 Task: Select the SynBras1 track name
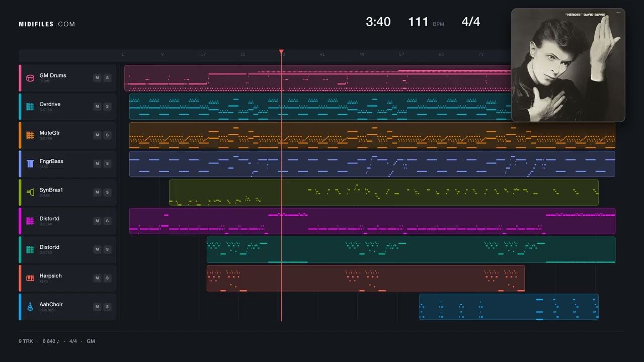coord(51,190)
